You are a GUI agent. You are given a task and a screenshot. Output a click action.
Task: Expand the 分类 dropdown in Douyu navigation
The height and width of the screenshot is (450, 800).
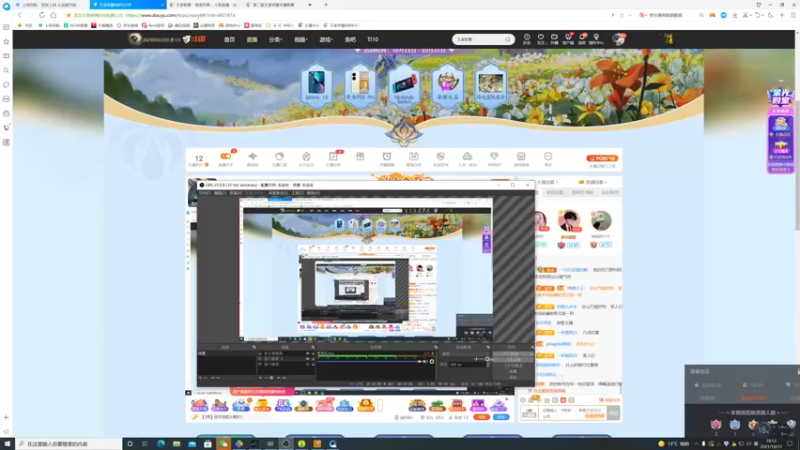click(275, 39)
